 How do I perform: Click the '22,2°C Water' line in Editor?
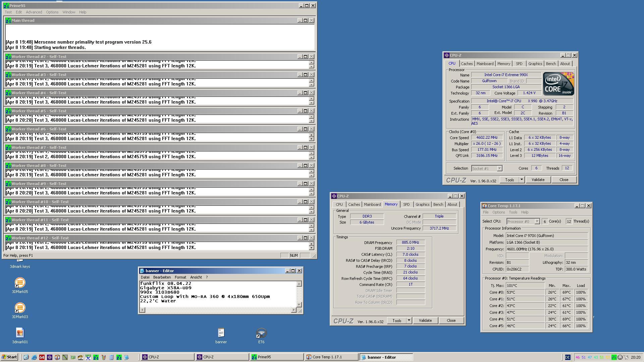click(x=158, y=301)
